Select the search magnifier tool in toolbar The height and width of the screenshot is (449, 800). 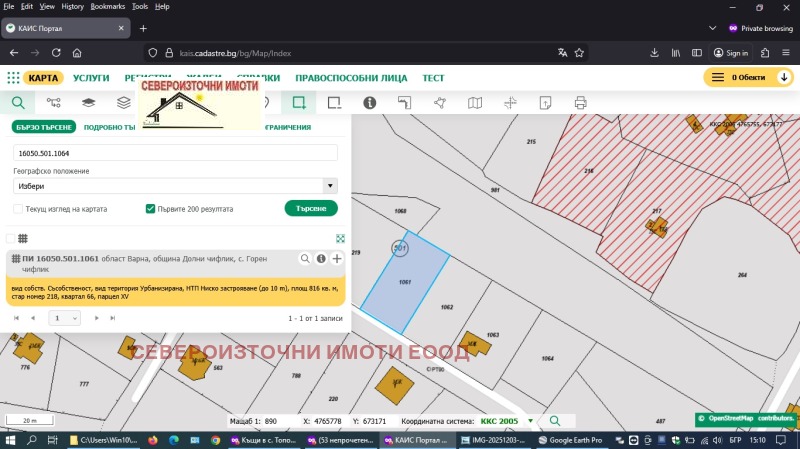pos(18,103)
